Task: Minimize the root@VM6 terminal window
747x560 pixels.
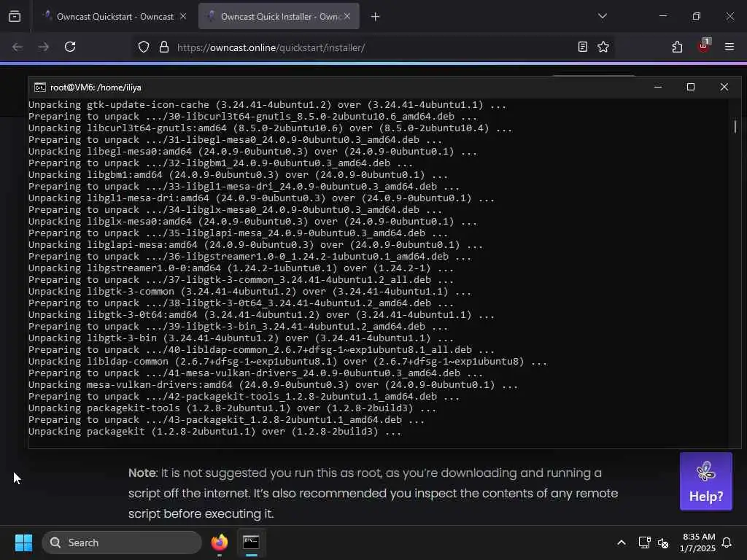Action: [x=658, y=87]
